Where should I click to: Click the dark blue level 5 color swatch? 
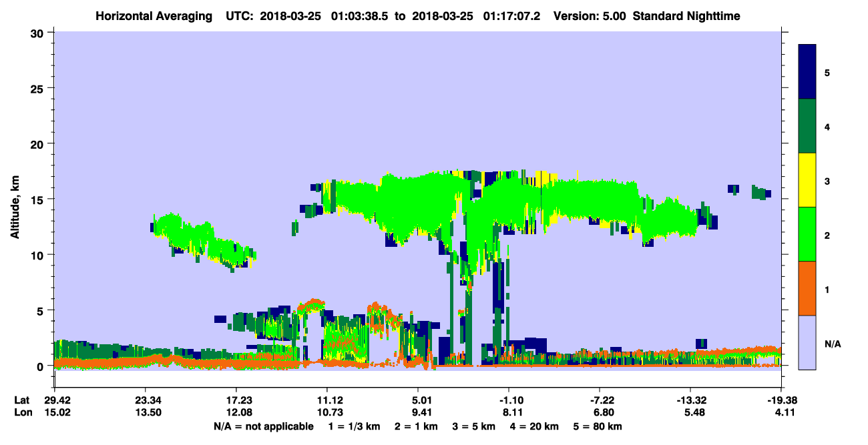[x=807, y=72]
